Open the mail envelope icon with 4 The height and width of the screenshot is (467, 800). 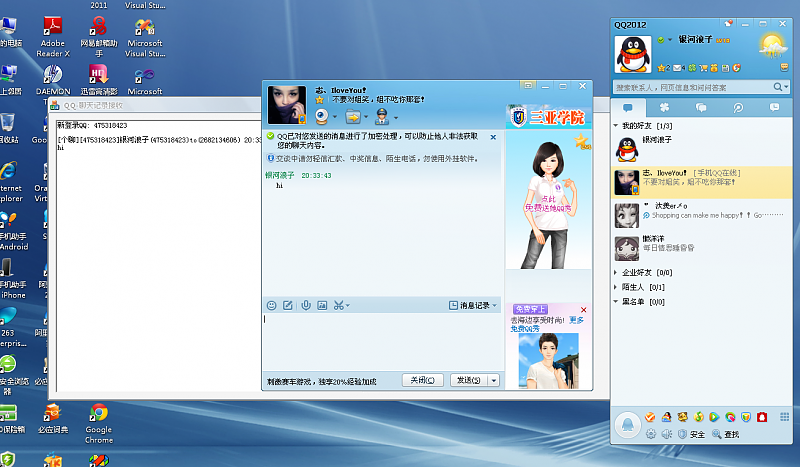coord(679,68)
